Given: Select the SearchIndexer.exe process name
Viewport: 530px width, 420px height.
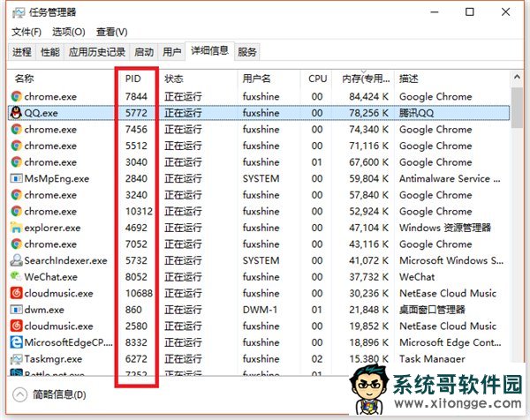Looking at the screenshot, I should (x=65, y=260).
